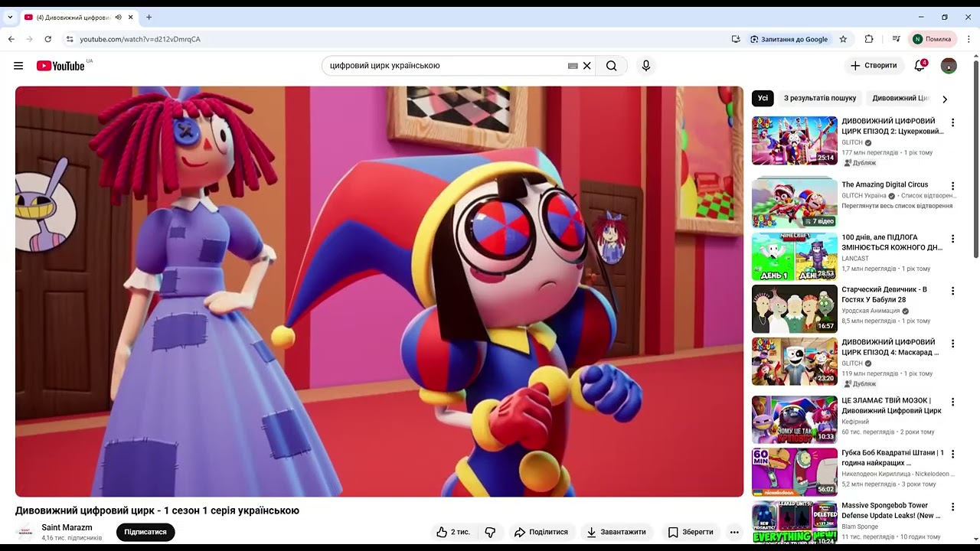Open ЦЕ ЗЛАМАЄ ТВІЙ МОЗОК thumbnail

click(795, 419)
